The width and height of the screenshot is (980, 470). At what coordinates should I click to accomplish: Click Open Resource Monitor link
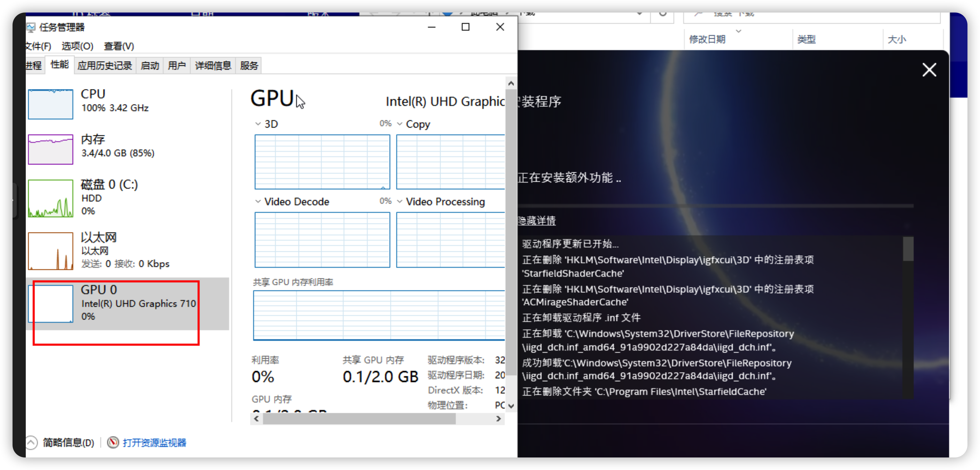click(x=155, y=442)
